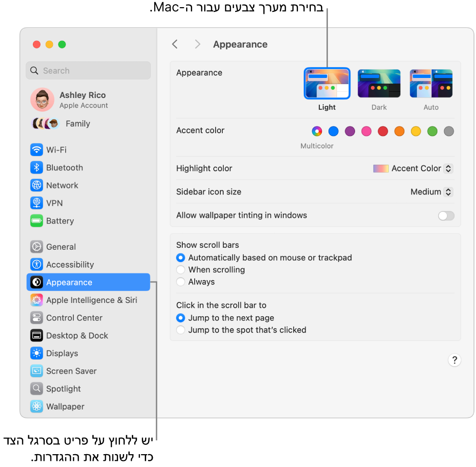Pick the yellow accent color
The image size is (476, 467).
point(416,131)
